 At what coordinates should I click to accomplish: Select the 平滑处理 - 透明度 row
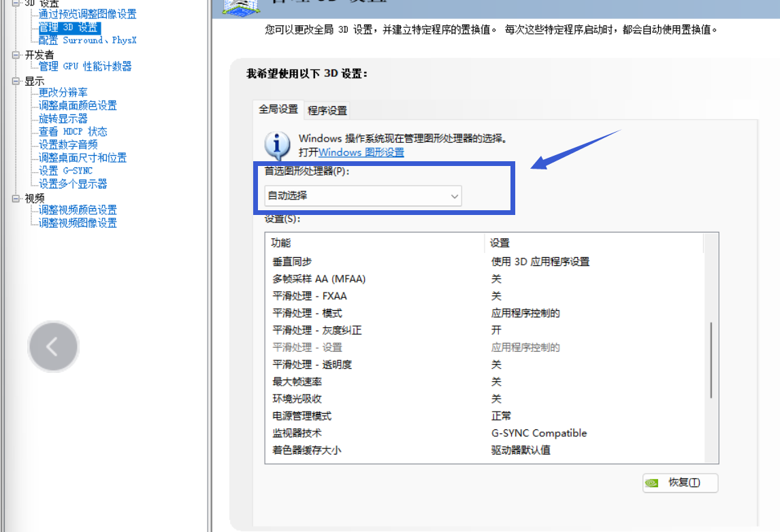point(485,365)
